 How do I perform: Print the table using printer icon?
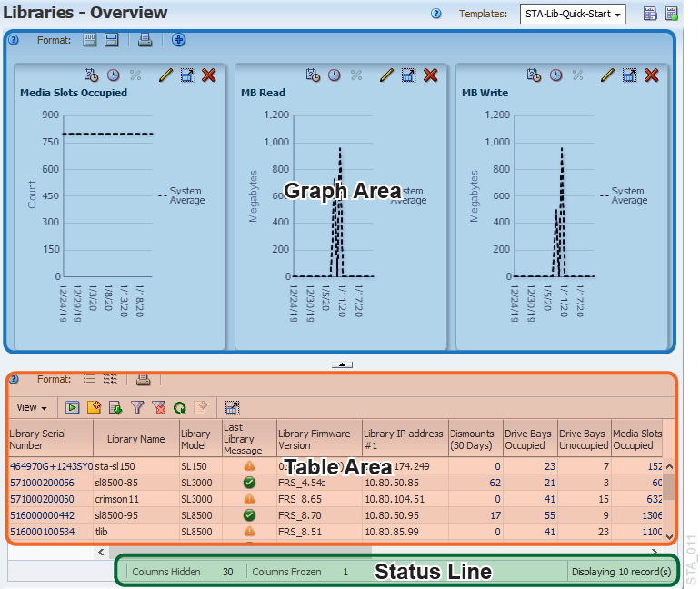pos(144,380)
